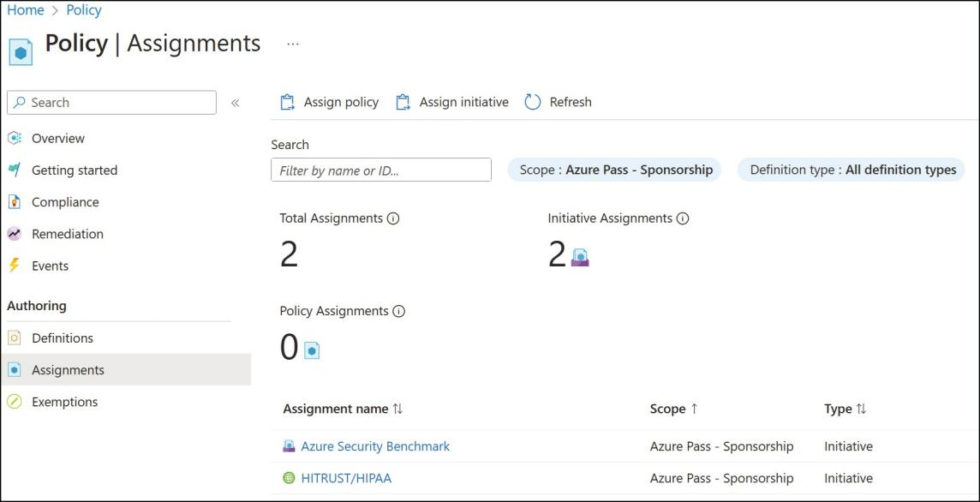Screen dimensions: 980x502
Task: Click Scope cell in HITRUST/HIPAA row
Action: pos(722,478)
